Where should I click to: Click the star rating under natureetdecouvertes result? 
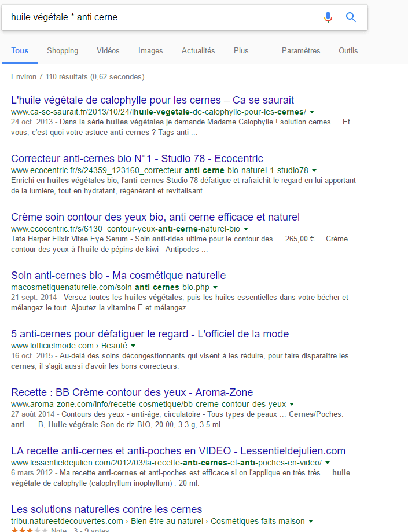click(30, 530)
